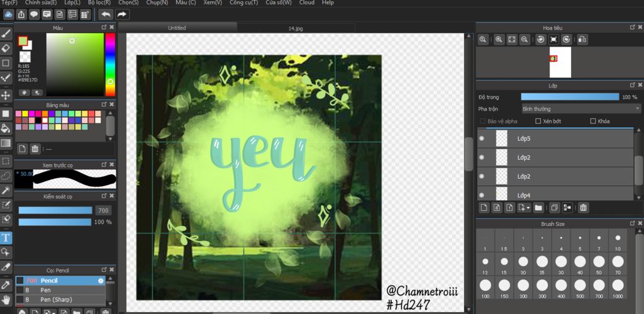Select the Move tool
The width and height of the screenshot is (644, 314).
point(6,96)
